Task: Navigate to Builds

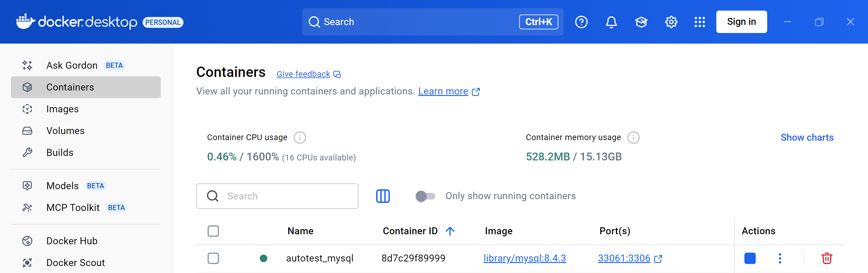Action: [86, 152]
